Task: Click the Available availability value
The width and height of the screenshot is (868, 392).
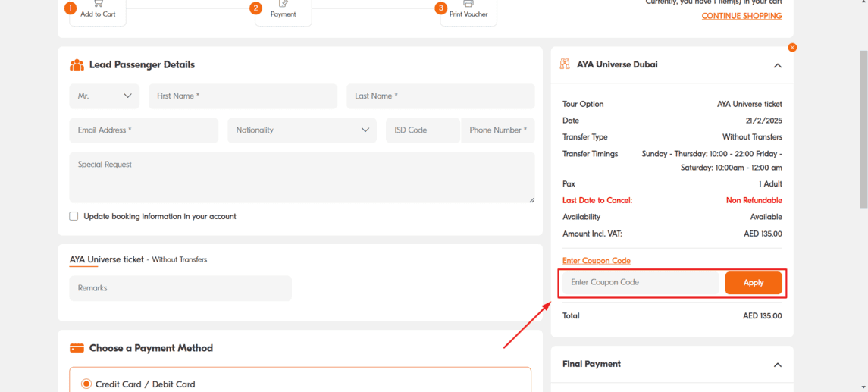Action: click(766, 217)
